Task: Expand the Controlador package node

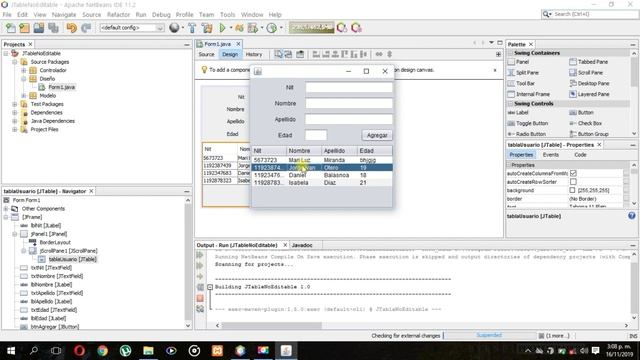Action: coord(24,70)
